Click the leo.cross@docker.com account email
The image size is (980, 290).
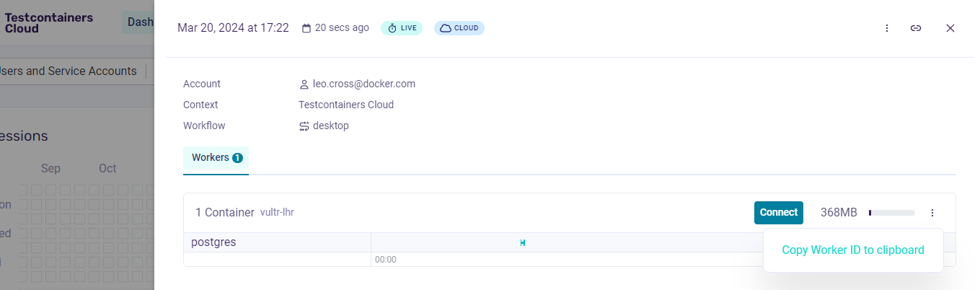[363, 84]
